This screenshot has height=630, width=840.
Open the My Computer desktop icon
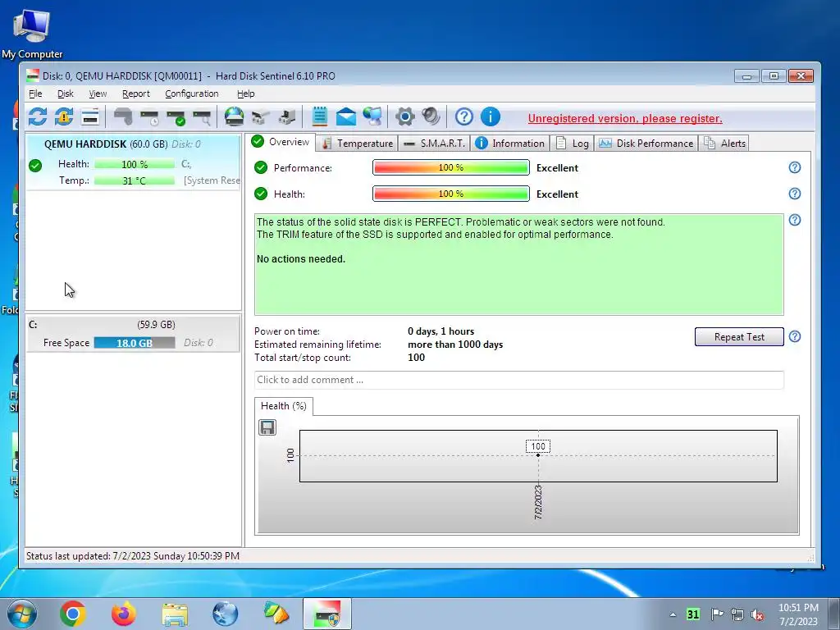pyautogui.click(x=32, y=33)
